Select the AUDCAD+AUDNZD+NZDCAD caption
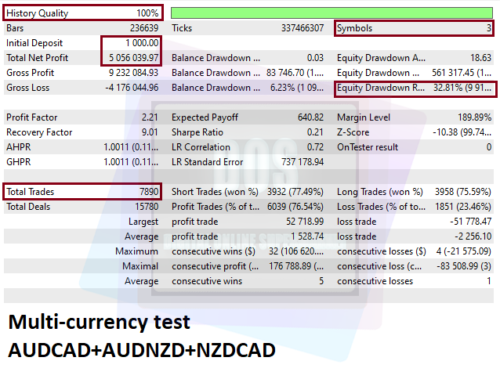Image resolution: width=500 pixels, height=379 pixels. (142, 351)
